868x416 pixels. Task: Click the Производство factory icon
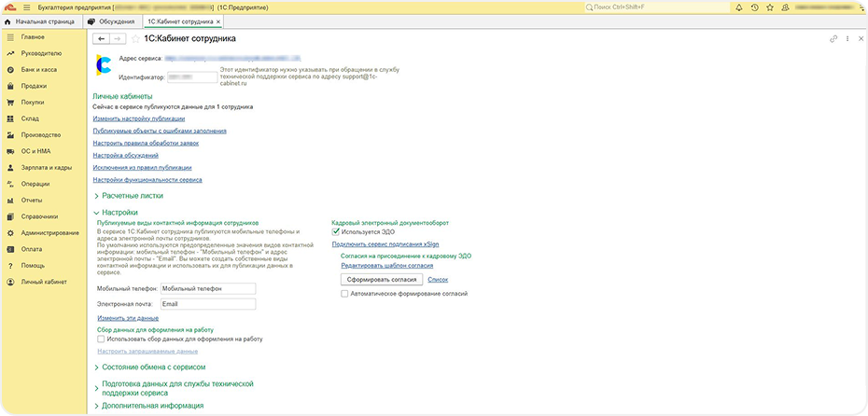point(10,135)
